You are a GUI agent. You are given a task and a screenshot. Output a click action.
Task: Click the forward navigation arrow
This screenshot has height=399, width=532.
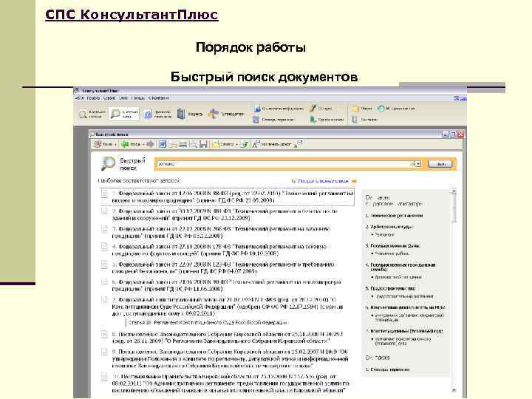point(150,144)
